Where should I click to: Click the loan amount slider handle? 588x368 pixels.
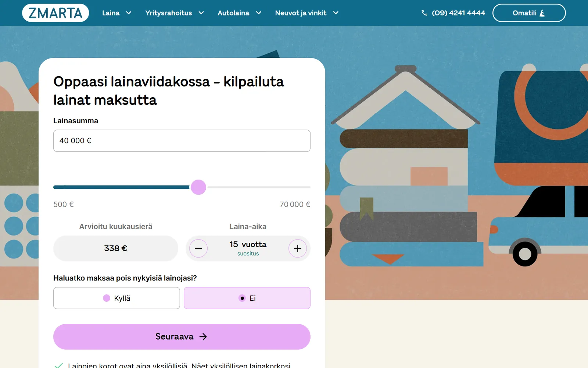point(198,187)
